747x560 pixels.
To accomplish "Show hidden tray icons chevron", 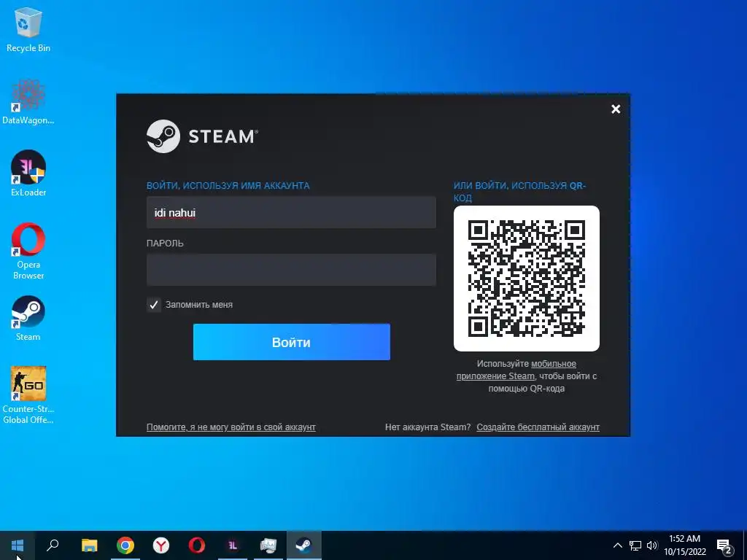I will pos(617,545).
